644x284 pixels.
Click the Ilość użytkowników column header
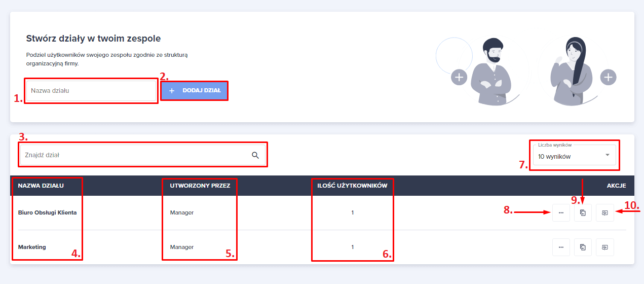[352, 186]
